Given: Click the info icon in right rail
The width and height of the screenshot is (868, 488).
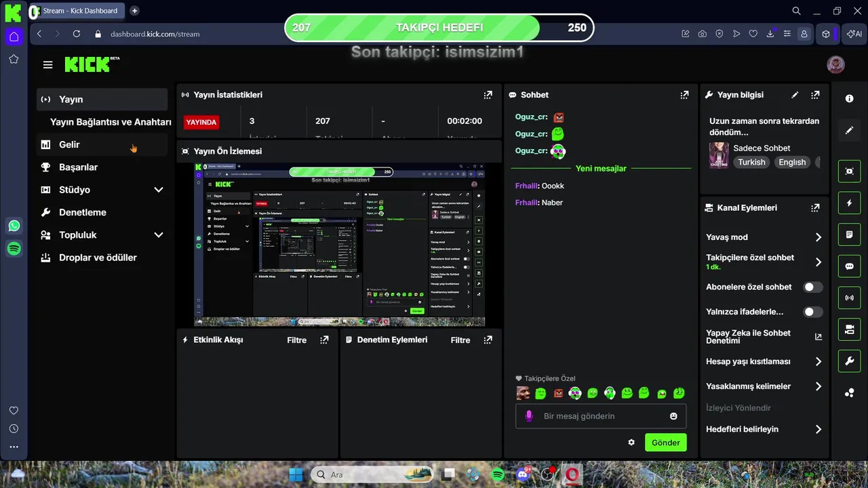Looking at the screenshot, I should pos(850,98).
